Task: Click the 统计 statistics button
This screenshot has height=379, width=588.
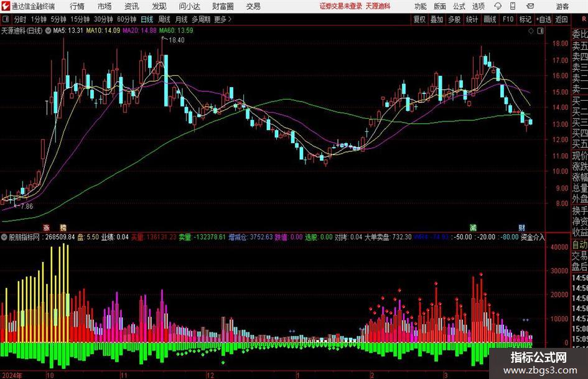Action: pyautogui.click(x=472, y=19)
